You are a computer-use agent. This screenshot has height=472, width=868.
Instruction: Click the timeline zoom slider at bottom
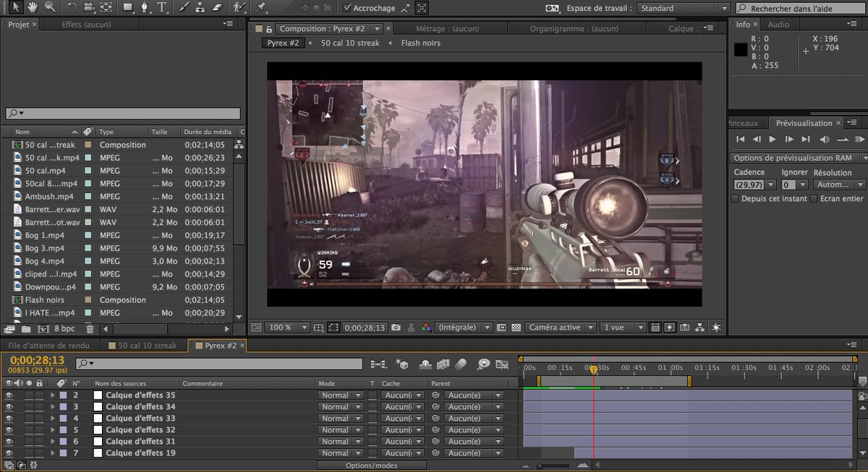tap(554, 465)
